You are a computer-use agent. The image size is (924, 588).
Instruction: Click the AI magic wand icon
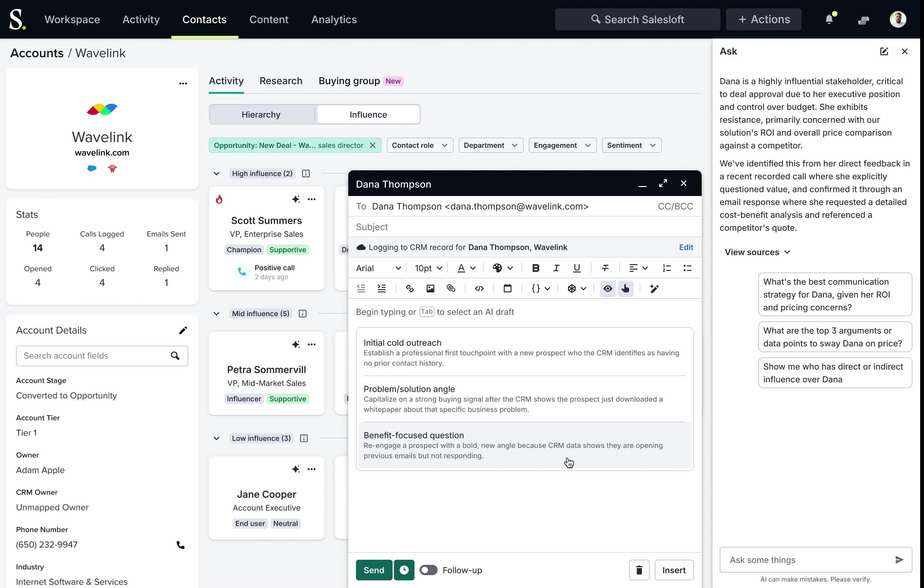click(654, 289)
